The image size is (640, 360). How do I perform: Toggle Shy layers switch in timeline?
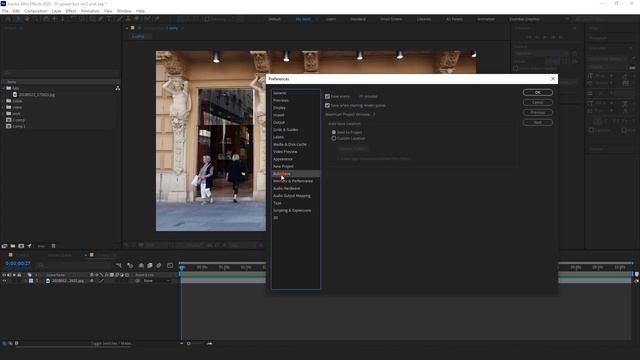[141, 266]
